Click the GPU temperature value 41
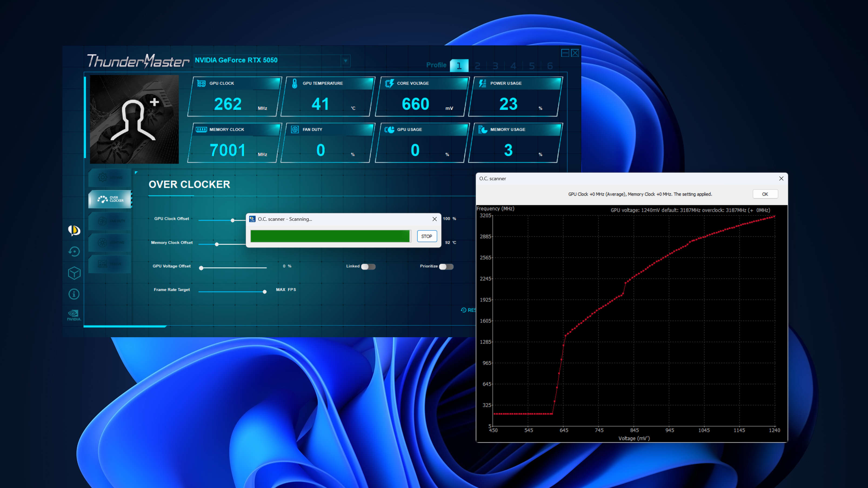 (x=320, y=104)
